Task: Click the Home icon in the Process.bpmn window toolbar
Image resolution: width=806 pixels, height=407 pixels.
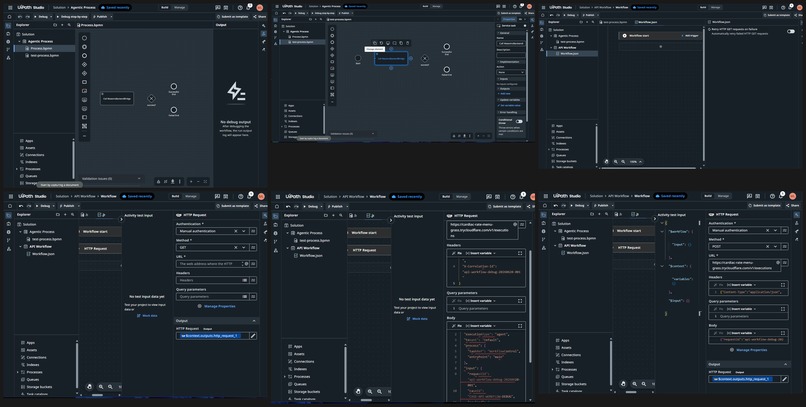Action: (9, 16)
